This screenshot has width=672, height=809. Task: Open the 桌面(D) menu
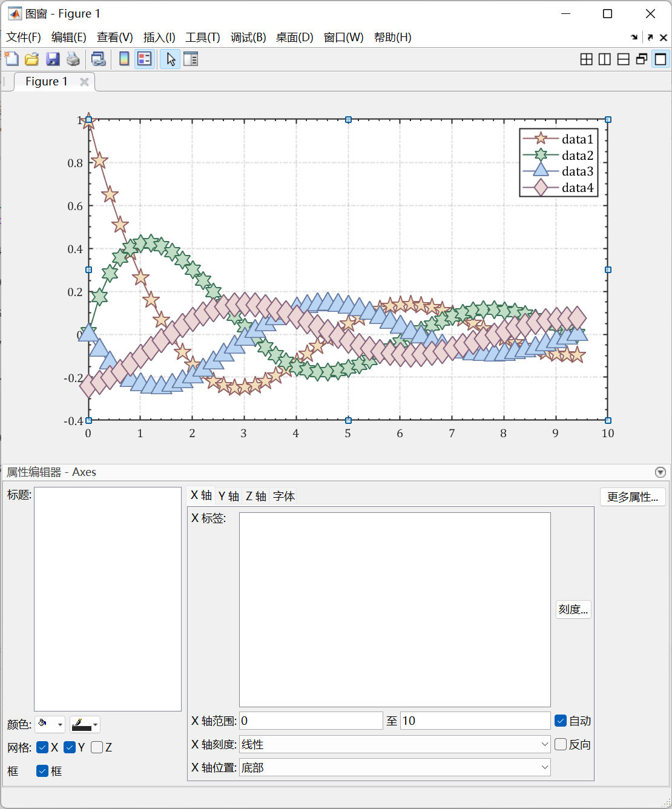(x=295, y=38)
